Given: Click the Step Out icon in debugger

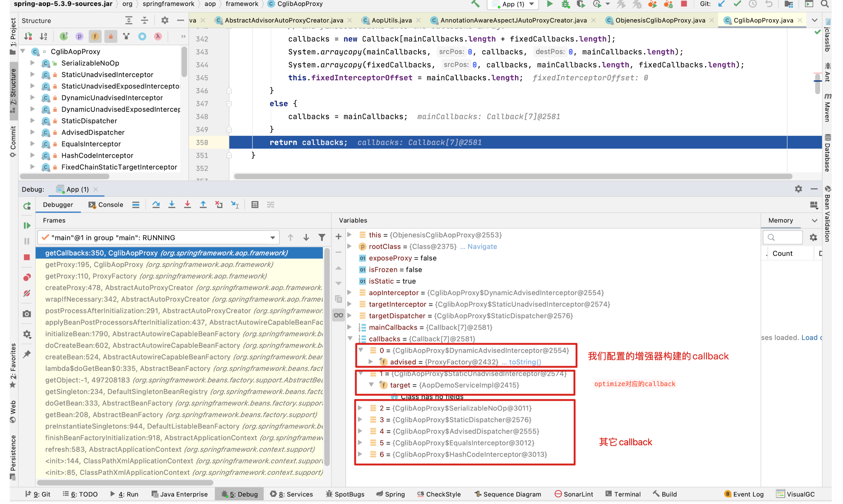Looking at the screenshot, I should [x=203, y=206].
